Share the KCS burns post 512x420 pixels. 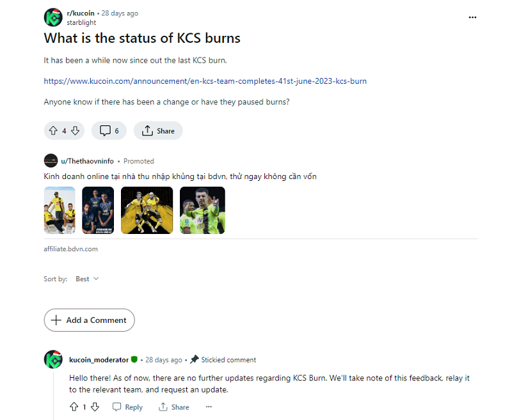pos(158,131)
